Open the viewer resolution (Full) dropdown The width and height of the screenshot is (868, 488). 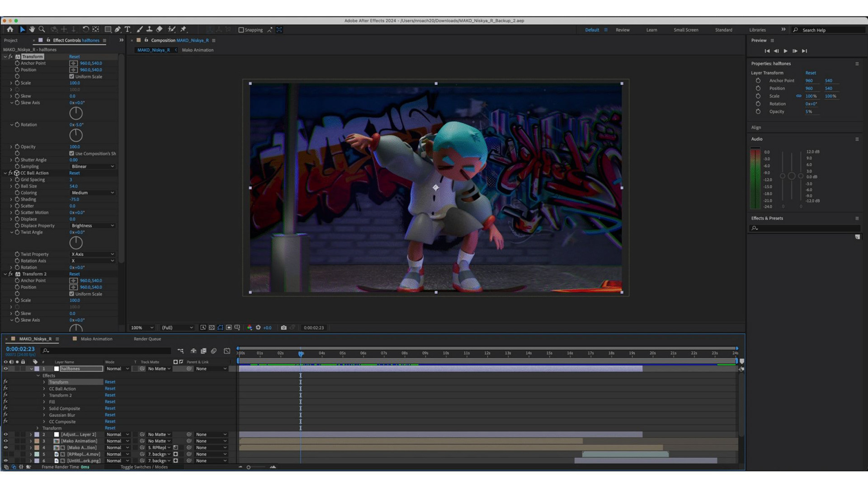click(x=177, y=328)
